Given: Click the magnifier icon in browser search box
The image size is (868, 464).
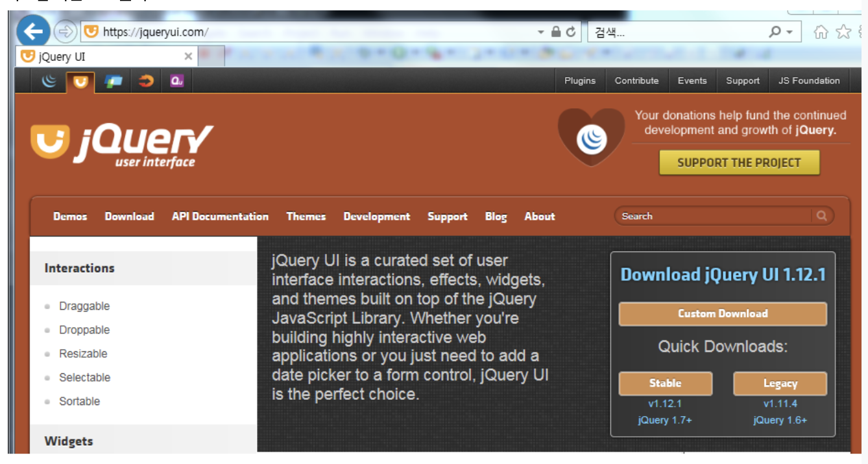Looking at the screenshot, I should pos(775,31).
